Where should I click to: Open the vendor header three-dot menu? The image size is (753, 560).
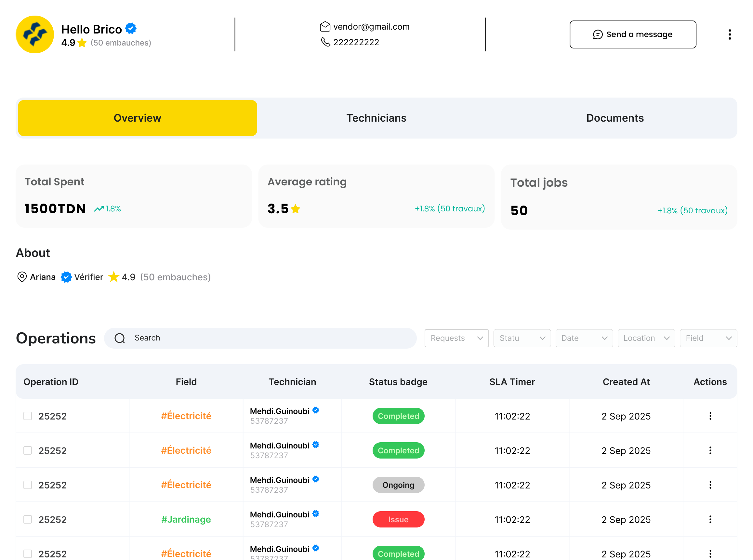coord(730,34)
